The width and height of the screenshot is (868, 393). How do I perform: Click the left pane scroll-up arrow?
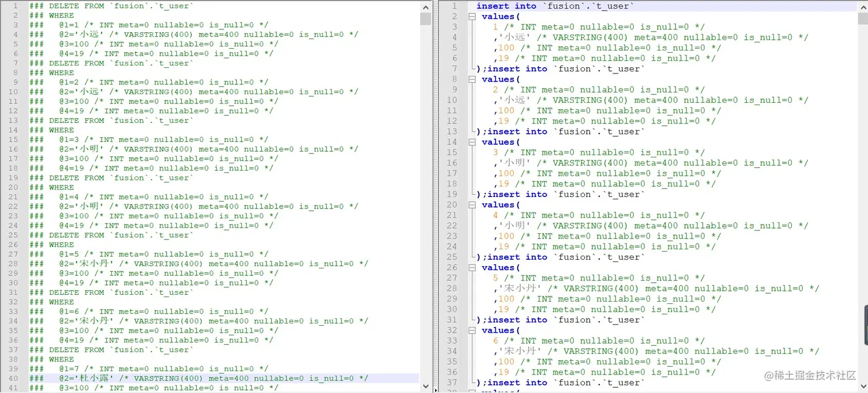click(425, 7)
